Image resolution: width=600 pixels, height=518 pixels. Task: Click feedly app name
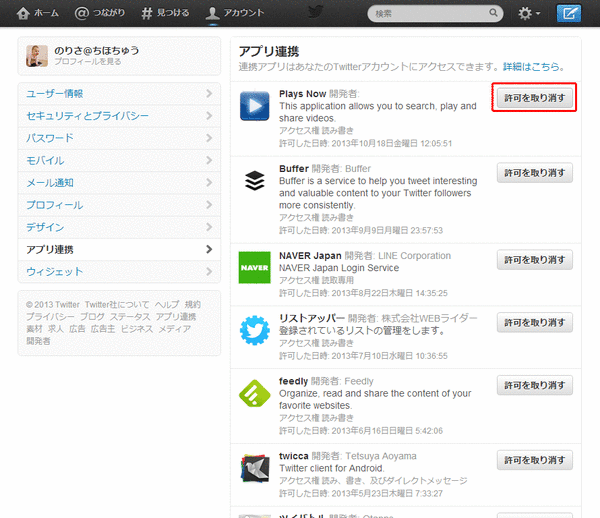[x=293, y=381]
